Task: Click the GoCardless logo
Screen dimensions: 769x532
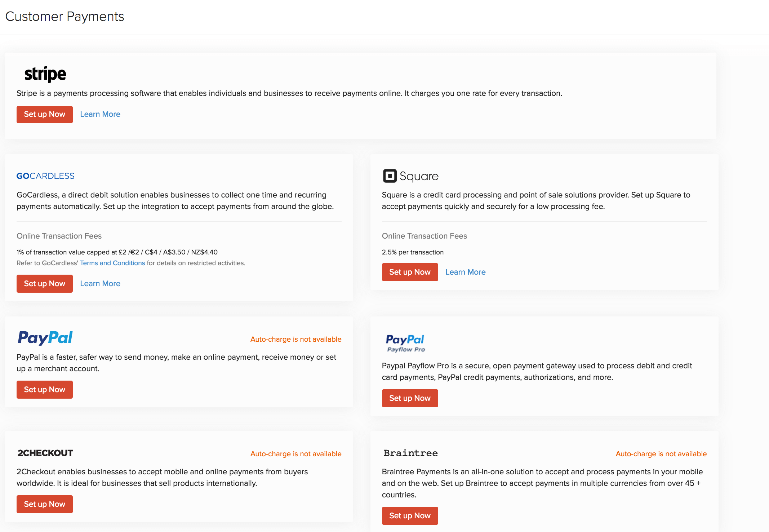Action: click(x=45, y=176)
